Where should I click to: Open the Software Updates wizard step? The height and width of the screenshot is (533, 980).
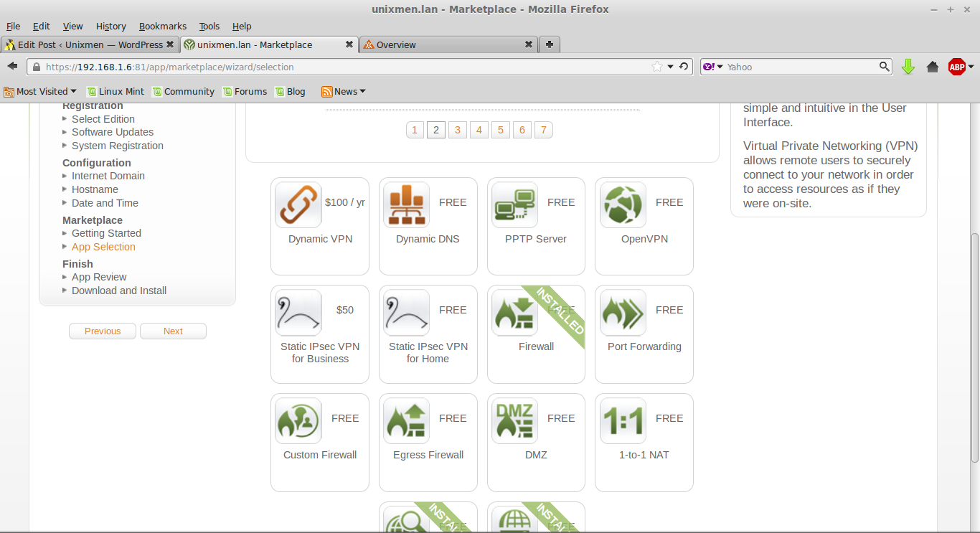point(113,132)
